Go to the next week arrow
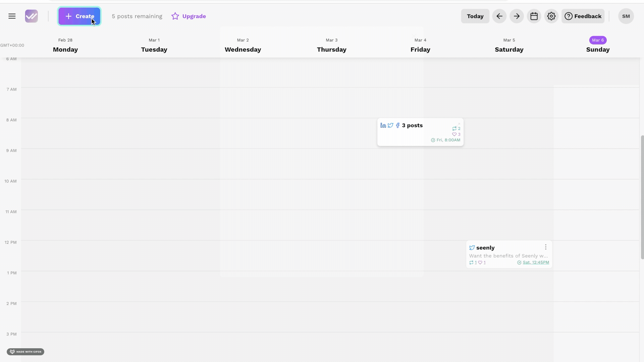The width and height of the screenshot is (644, 362). (517, 16)
